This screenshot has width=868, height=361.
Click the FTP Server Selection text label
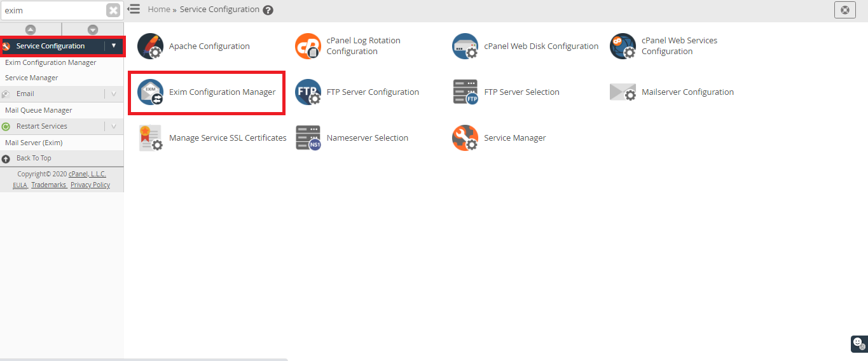(521, 92)
